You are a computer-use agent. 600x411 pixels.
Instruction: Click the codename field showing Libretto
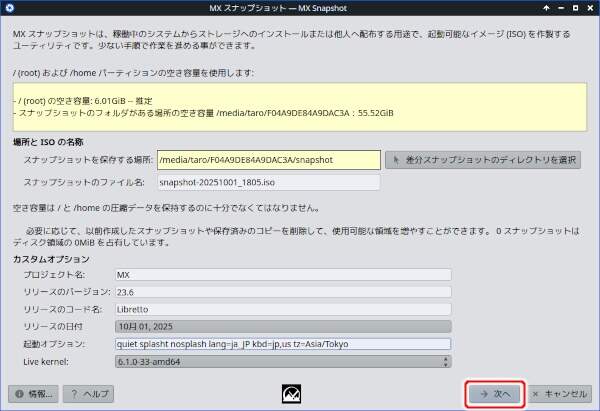pos(283,308)
